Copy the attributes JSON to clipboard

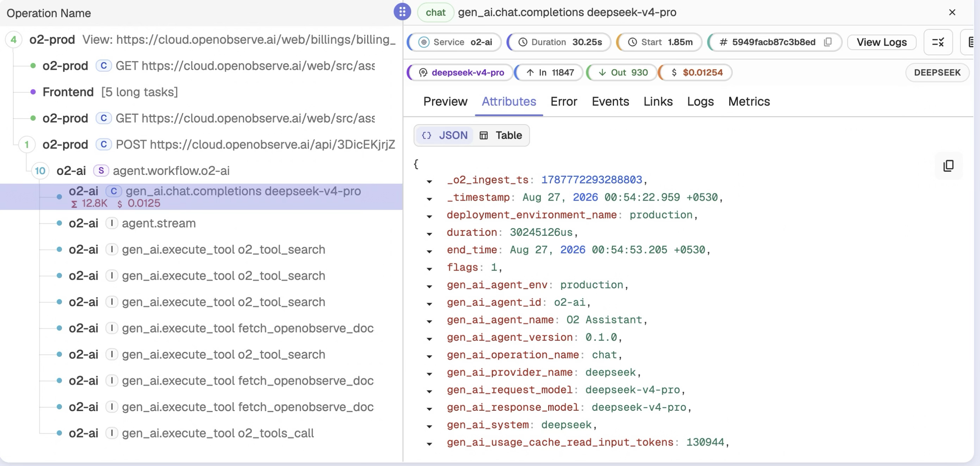click(948, 166)
